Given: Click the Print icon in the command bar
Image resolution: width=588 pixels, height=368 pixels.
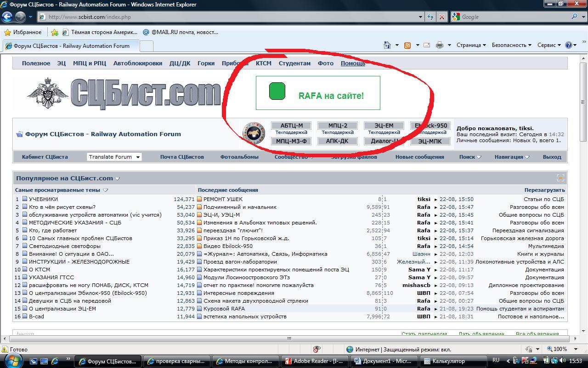Looking at the screenshot, I should tap(439, 45).
